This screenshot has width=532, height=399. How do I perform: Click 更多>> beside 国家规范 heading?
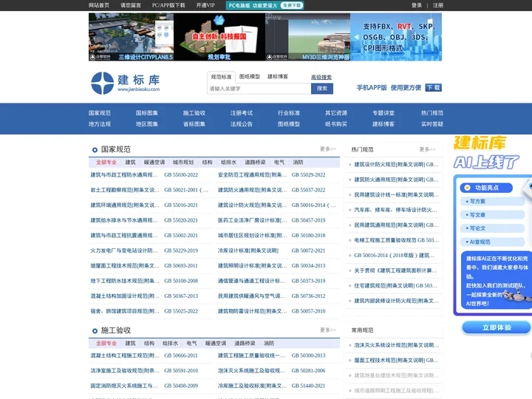tap(328, 149)
